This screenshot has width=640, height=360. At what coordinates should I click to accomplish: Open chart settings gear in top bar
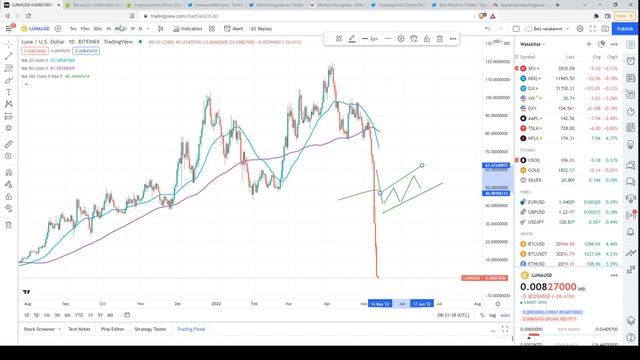click(580, 29)
